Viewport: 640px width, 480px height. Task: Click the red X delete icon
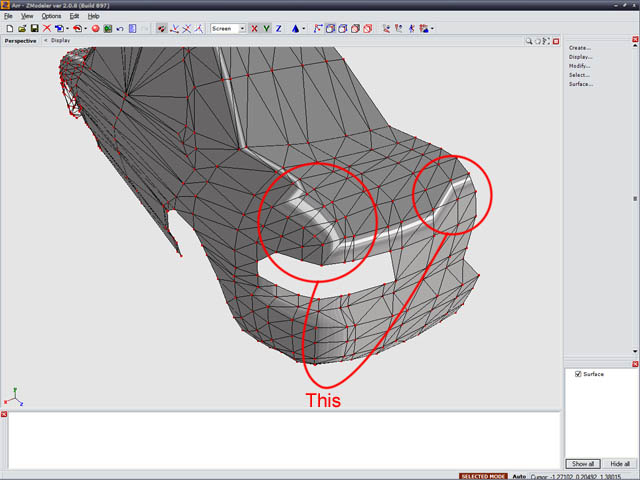[47, 29]
